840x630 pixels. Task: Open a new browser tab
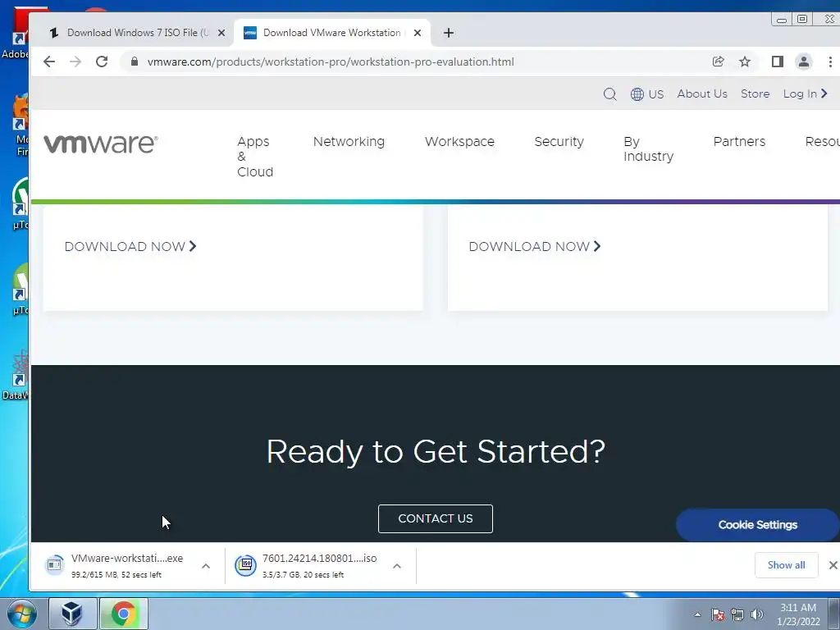449,33
